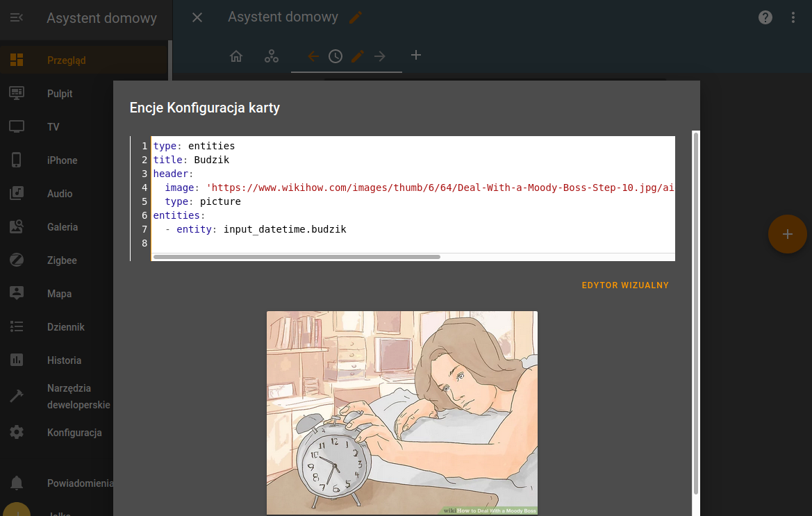
Task: Click the code editor horizontal scrollbar
Action: coord(297,257)
